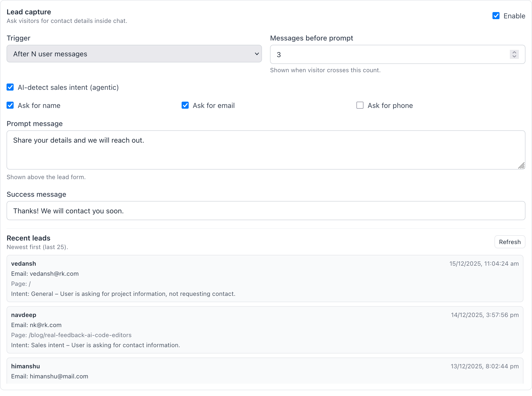
Task: Toggle the Ask for name checkbox
Action: (10, 105)
